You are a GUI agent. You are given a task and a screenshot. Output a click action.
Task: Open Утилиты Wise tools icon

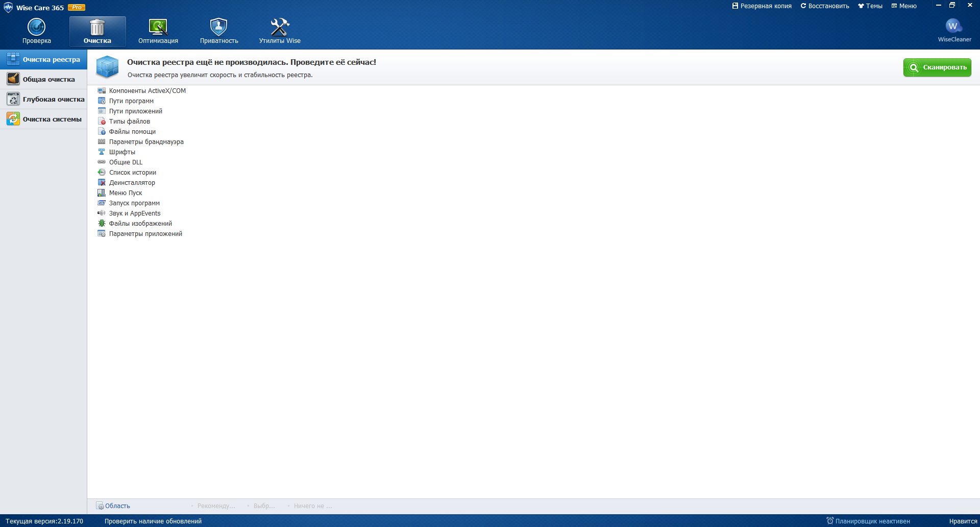(x=280, y=27)
